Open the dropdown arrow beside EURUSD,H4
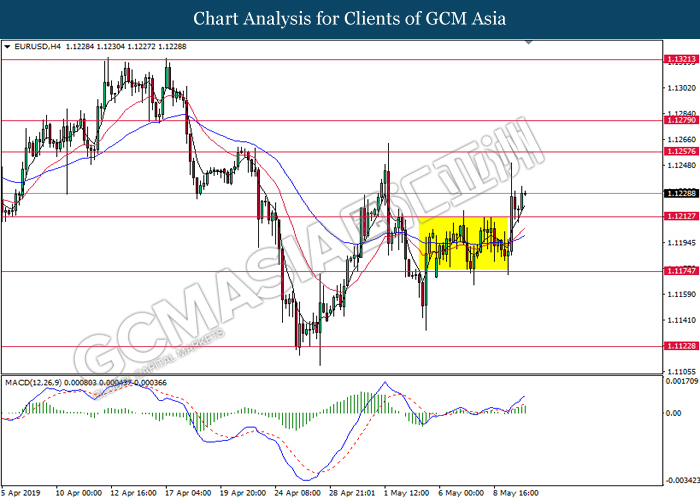This screenshot has height=500, width=700. 7,46
